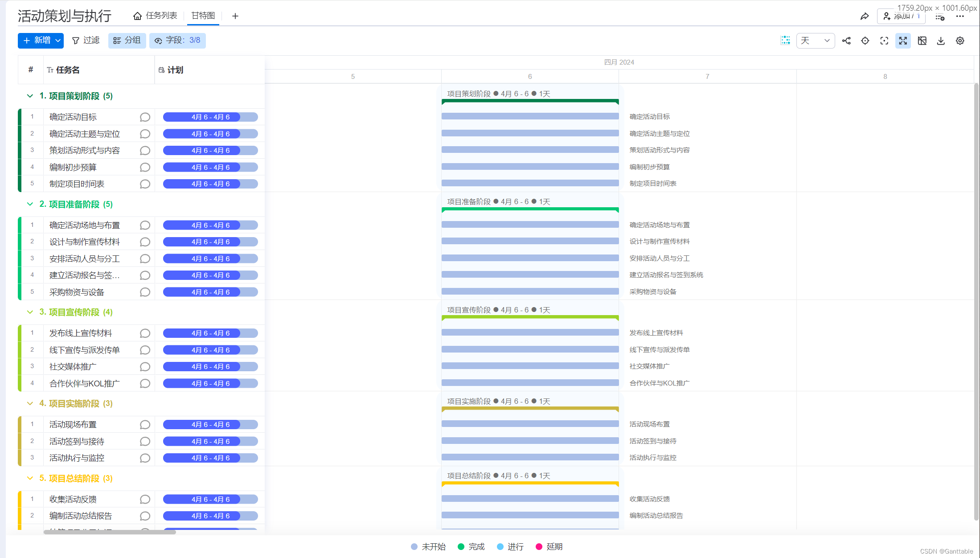Click the download export icon
The width and height of the screenshot is (980, 558).
pyautogui.click(x=941, y=41)
